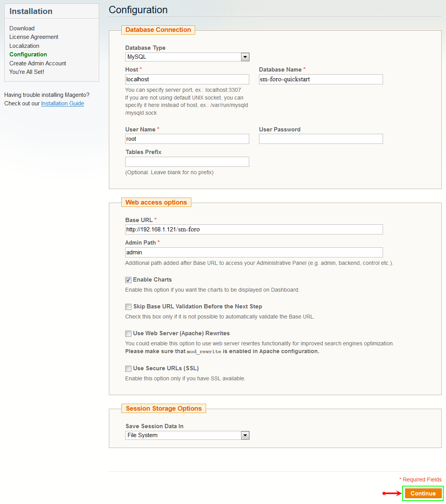Open the Database Type dropdown arrow
The height and width of the screenshot is (504, 446).
pyautogui.click(x=245, y=57)
